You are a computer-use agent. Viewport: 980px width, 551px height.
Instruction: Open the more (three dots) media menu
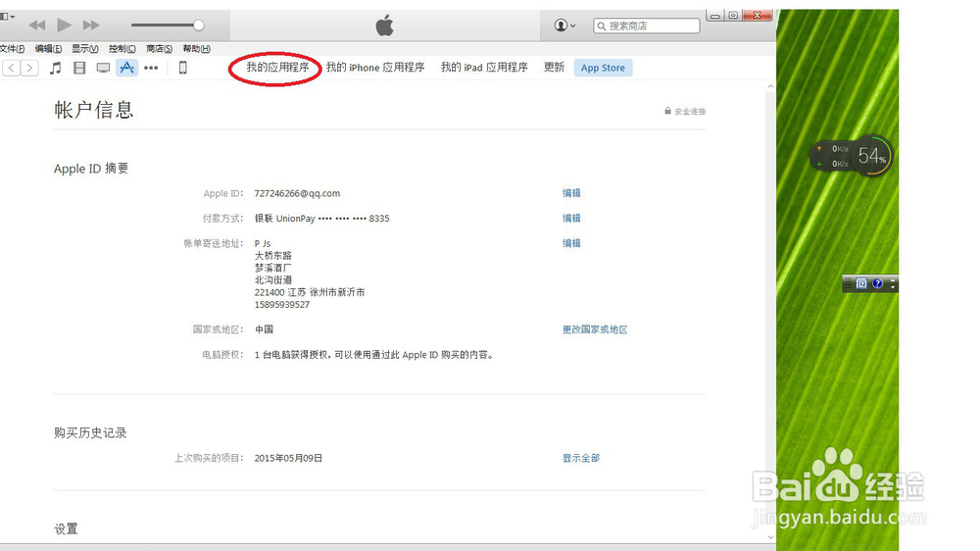point(151,68)
